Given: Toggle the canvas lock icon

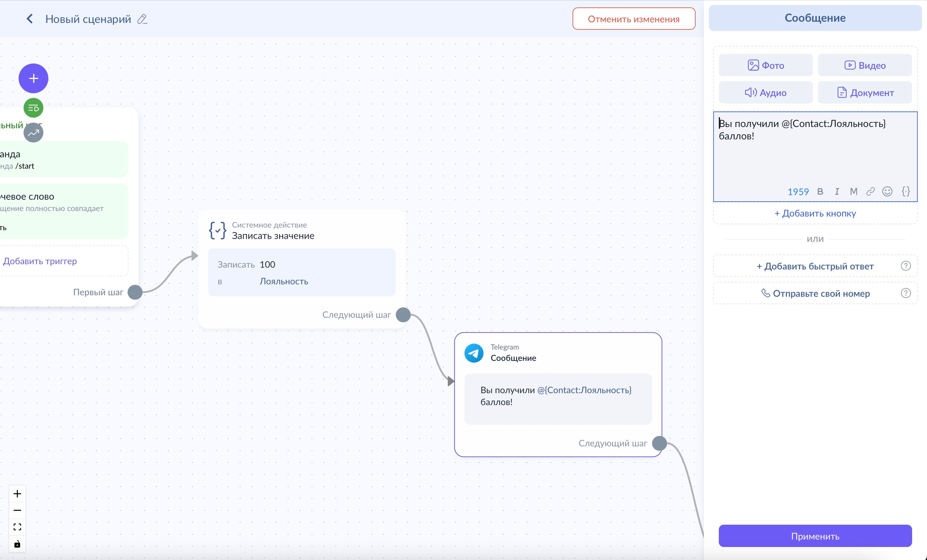Looking at the screenshot, I should [17, 544].
